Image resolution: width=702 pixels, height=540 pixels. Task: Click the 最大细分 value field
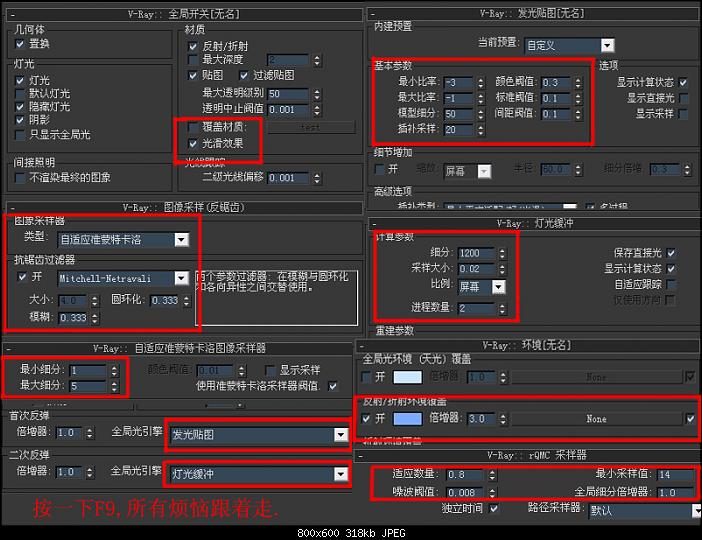(88, 386)
